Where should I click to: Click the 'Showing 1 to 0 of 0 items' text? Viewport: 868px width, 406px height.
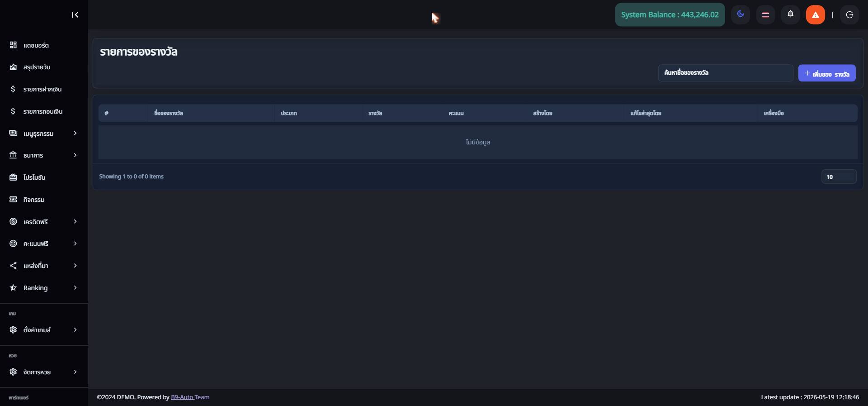132,177
